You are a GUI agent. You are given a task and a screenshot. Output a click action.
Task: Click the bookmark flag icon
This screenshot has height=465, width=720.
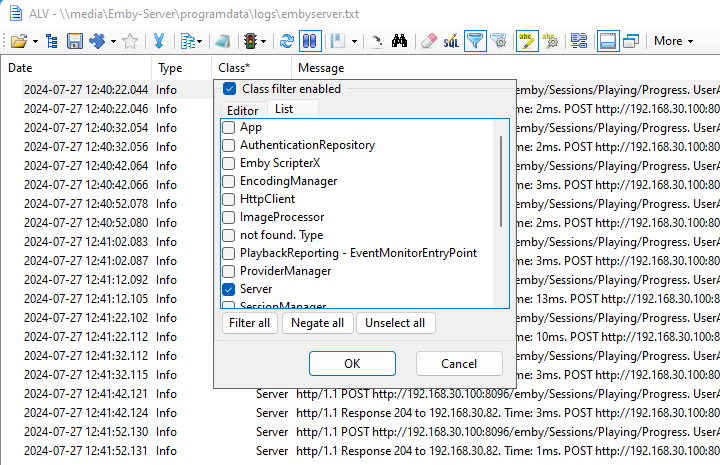tap(338, 41)
